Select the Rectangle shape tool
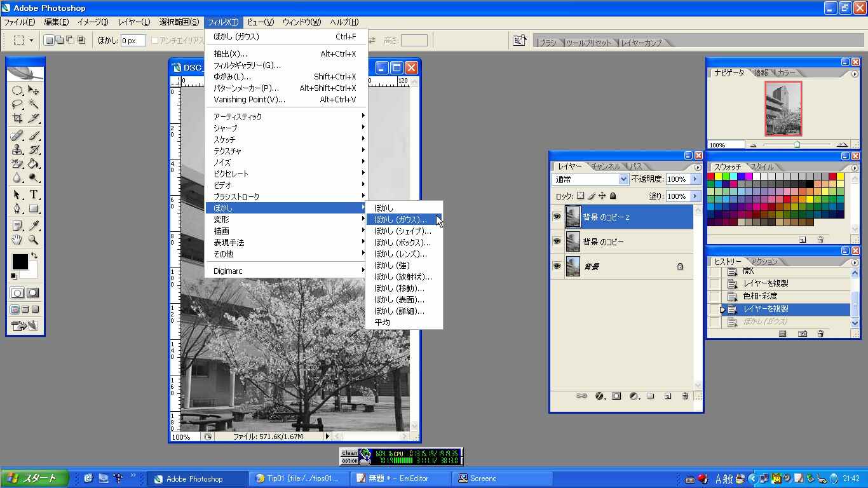 (34, 209)
